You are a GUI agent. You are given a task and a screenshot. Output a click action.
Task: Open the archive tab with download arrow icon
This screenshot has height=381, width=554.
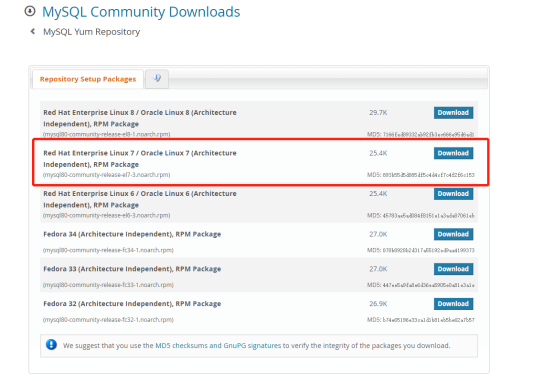tap(157, 78)
